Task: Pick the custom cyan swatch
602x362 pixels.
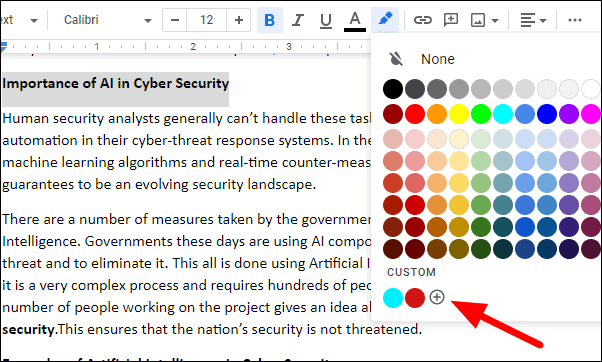Action: (x=393, y=298)
